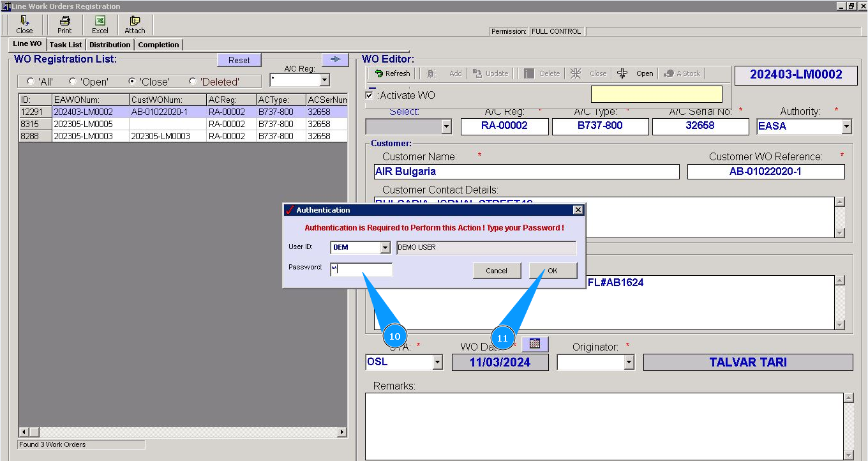868x461 pixels.
Task: Click the blue arrow next to Reset
Action: (x=335, y=59)
